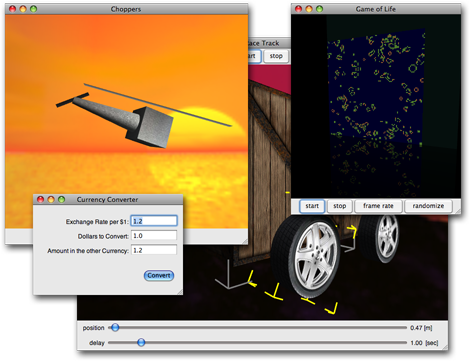
Task: Click the stop button in Game of Life
Action: click(340, 206)
